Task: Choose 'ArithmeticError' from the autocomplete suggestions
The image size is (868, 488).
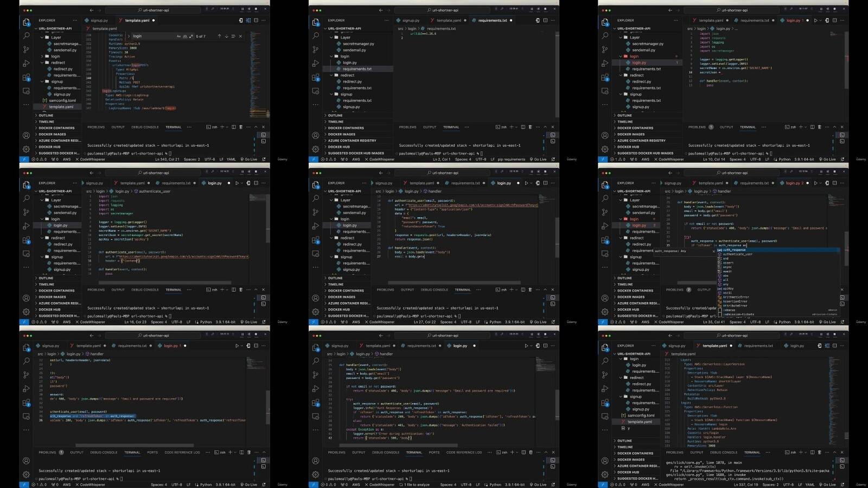Action: (x=736, y=297)
